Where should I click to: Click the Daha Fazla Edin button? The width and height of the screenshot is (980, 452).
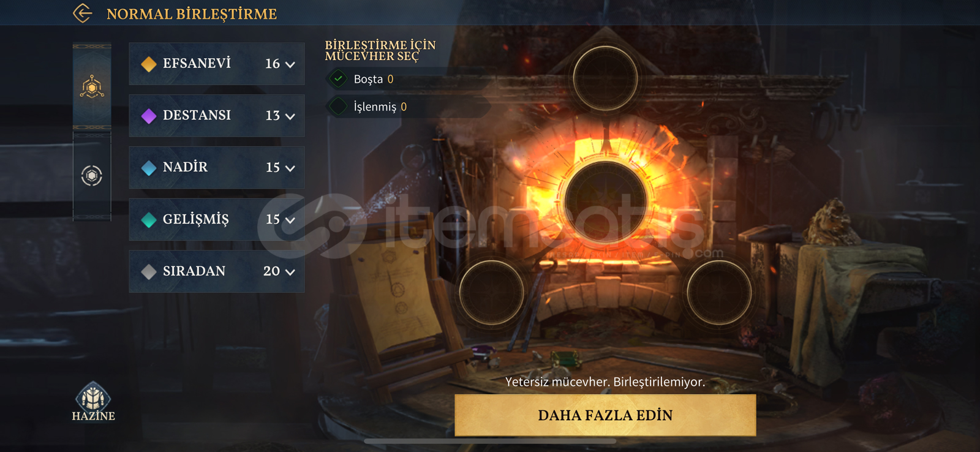605,415
